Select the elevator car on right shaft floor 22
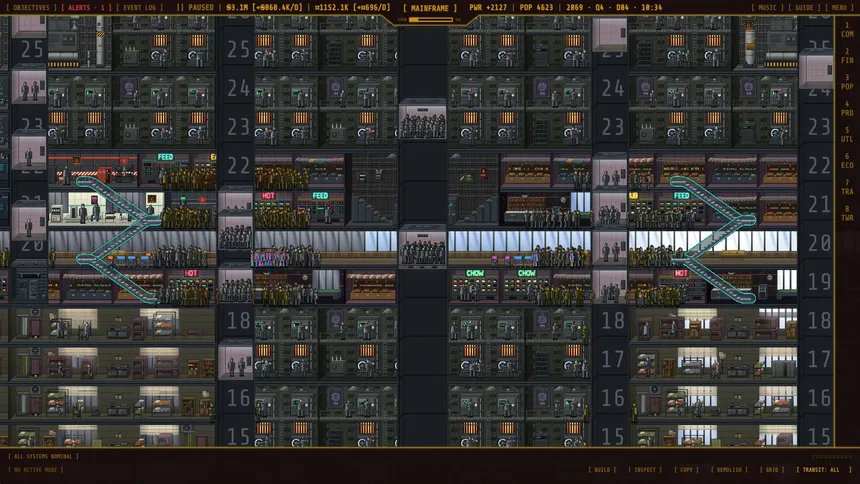Viewport: 860px width, 484px height. click(x=609, y=171)
